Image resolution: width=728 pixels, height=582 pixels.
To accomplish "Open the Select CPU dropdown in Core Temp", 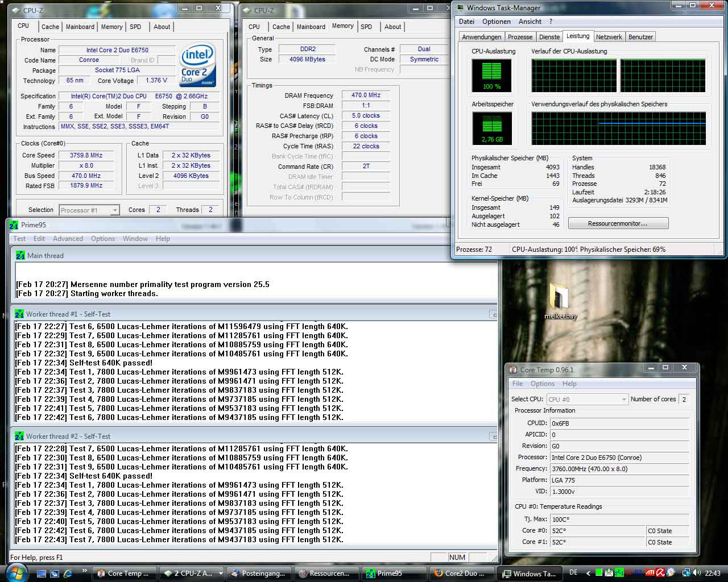I will click(588, 400).
